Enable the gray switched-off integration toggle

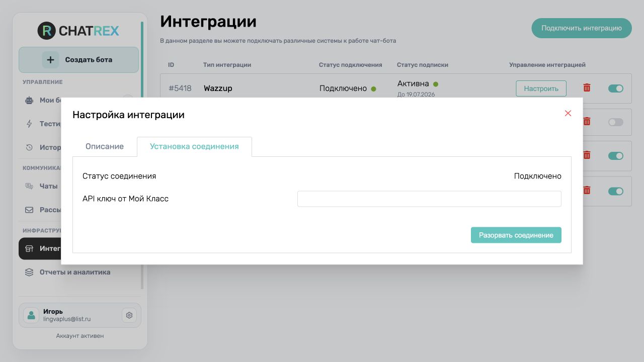(x=616, y=122)
